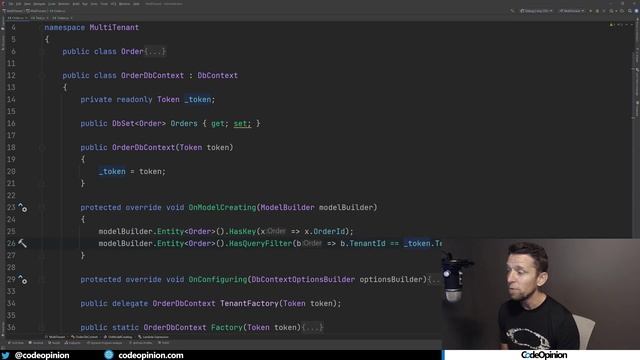
Task: Open the Help menu
Action: pyautogui.click(x=136, y=4)
